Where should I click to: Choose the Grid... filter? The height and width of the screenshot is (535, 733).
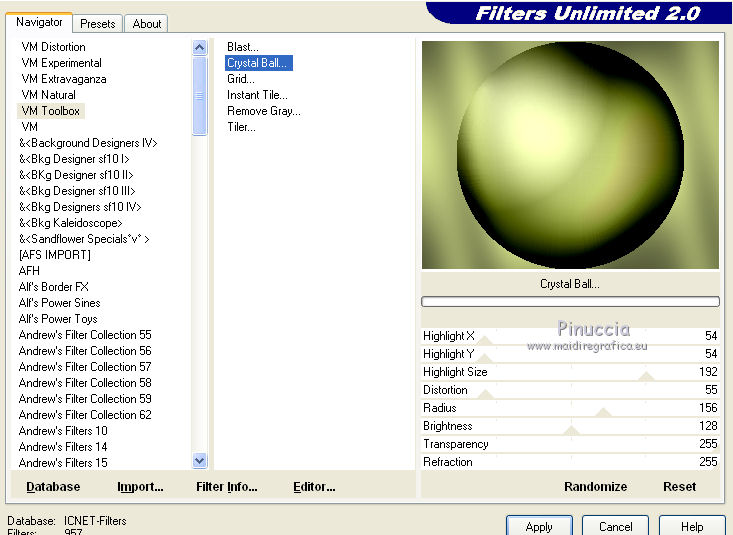[241, 79]
